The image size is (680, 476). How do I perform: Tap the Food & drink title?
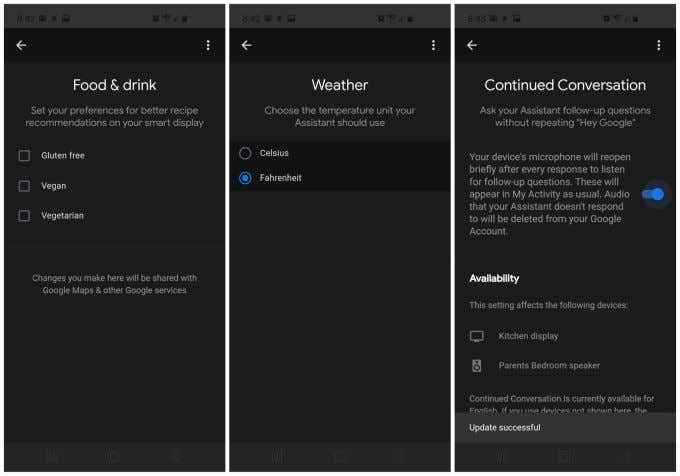[114, 85]
